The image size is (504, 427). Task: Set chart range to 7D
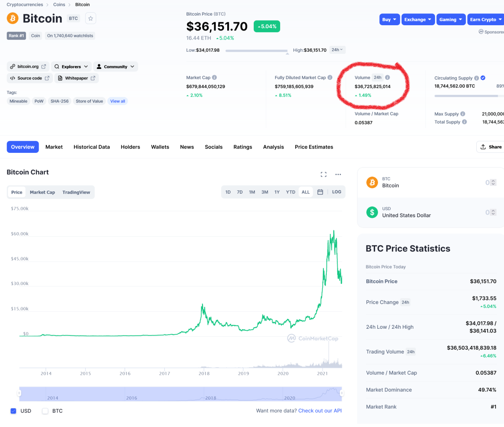[240, 192]
